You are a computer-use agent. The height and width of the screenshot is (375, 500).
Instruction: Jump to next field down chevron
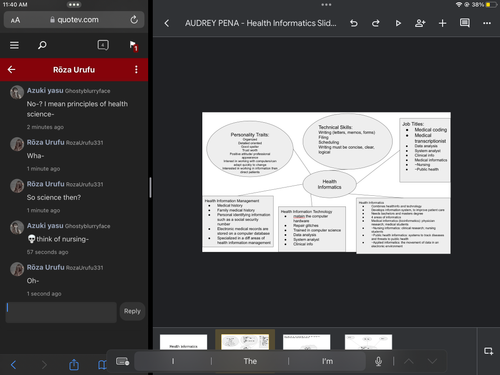pyautogui.click(x=432, y=361)
